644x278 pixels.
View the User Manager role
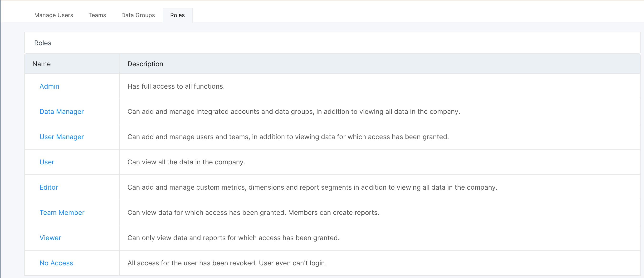pos(62,137)
